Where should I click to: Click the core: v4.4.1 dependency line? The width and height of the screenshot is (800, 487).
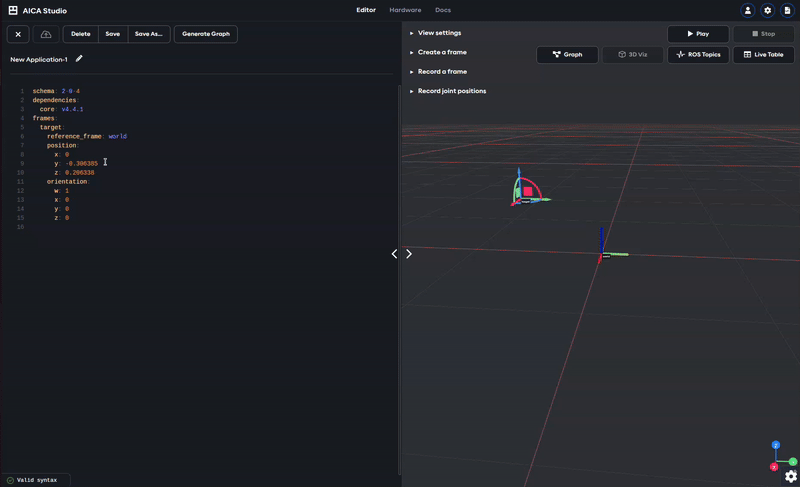pyautogui.click(x=61, y=109)
